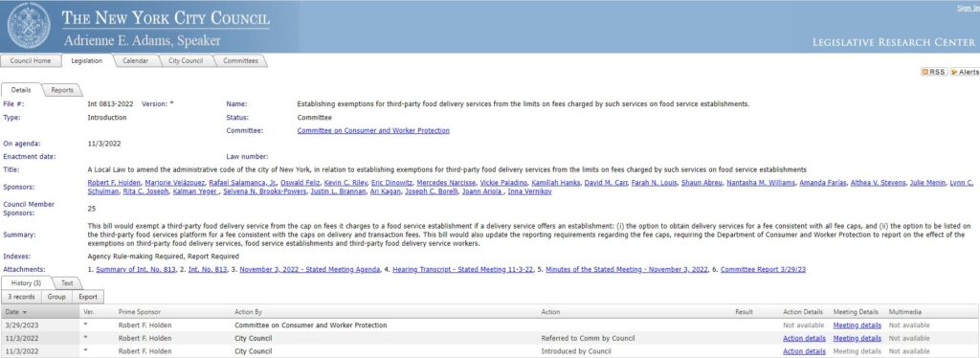Sort by the Action column header
Viewport: 980px width, 358px height.
(x=550, y=312)
